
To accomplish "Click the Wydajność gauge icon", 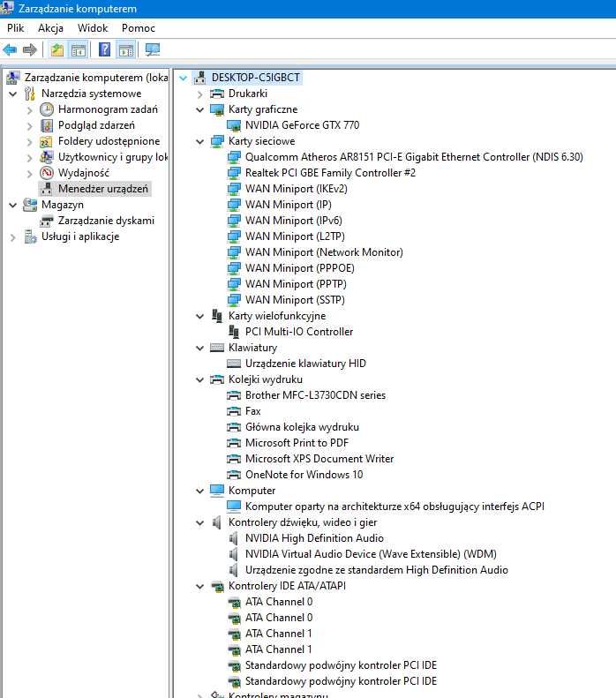I will click(x=47, y=173).
